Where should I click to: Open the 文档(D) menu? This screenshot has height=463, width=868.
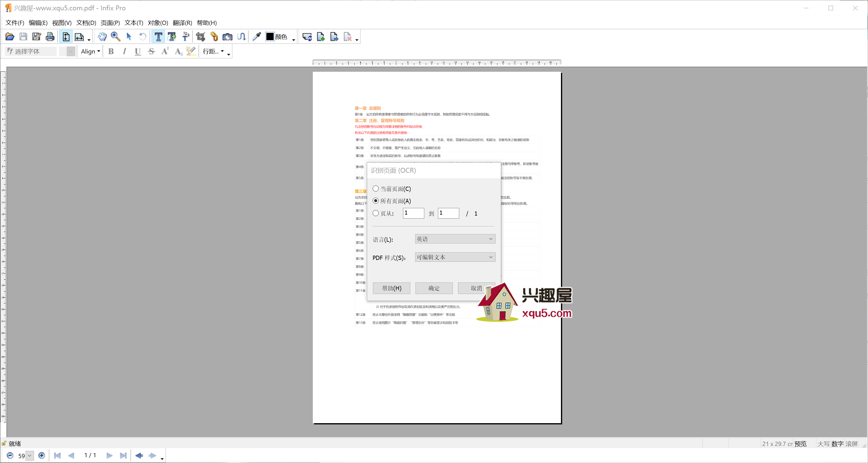point(86,22)
